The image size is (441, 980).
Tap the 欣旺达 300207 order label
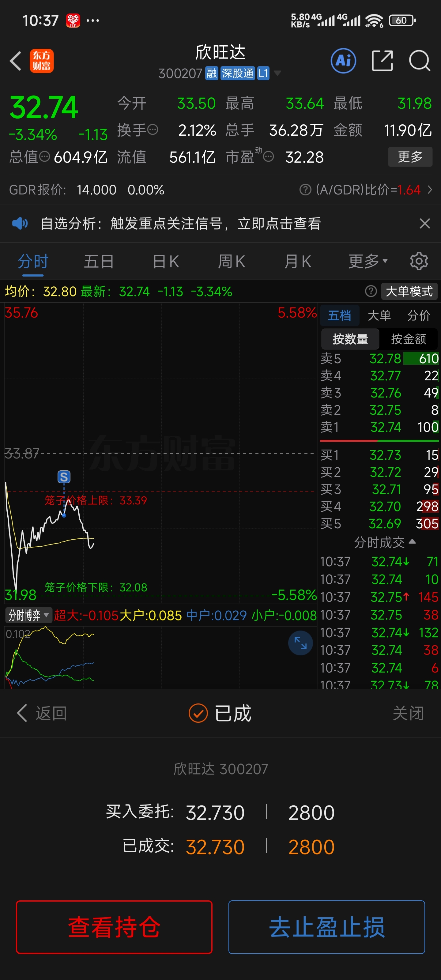[x=221, y=769]
